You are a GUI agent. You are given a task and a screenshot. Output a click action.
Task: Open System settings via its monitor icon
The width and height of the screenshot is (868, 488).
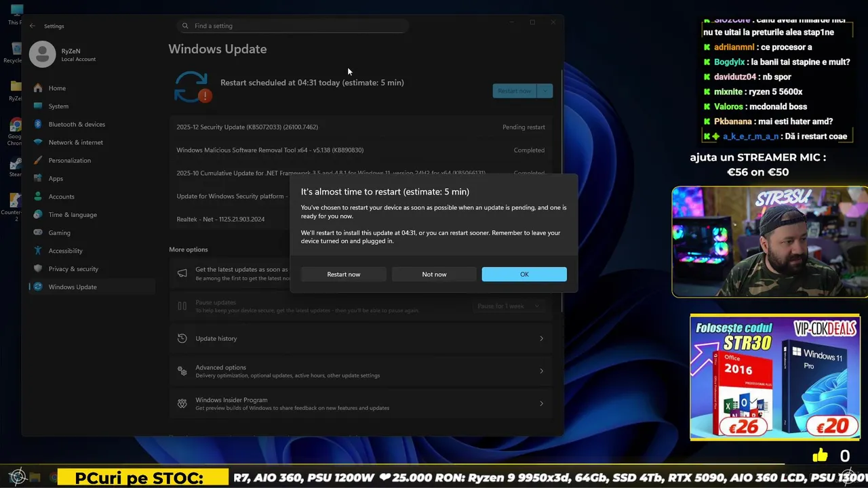(38, 106)
